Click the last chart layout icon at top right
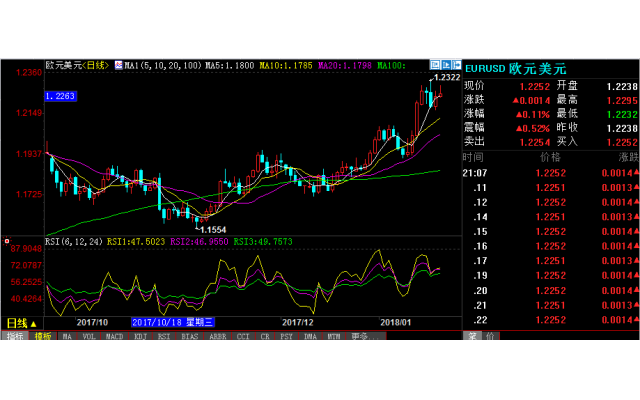 (456, 64)
